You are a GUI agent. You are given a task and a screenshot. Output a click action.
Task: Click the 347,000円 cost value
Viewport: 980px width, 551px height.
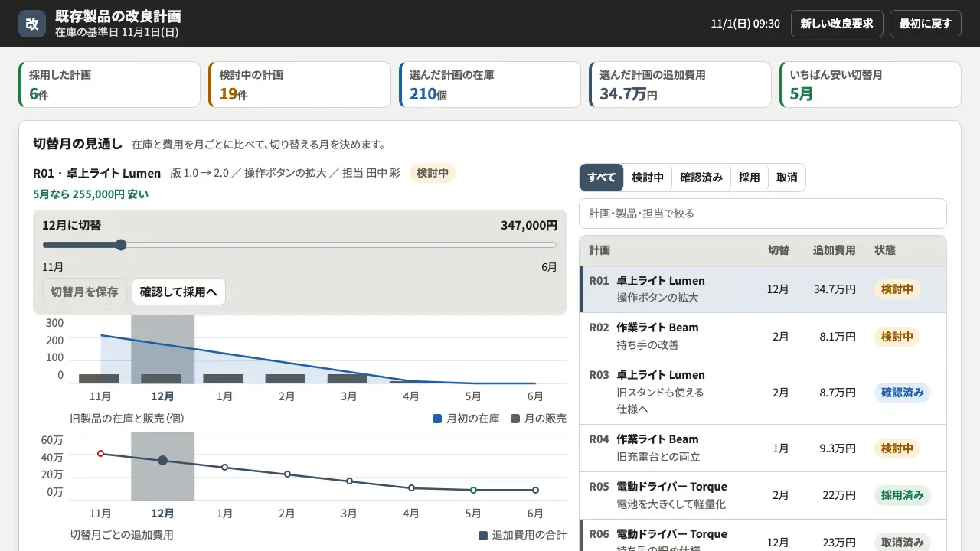(529, 225)
